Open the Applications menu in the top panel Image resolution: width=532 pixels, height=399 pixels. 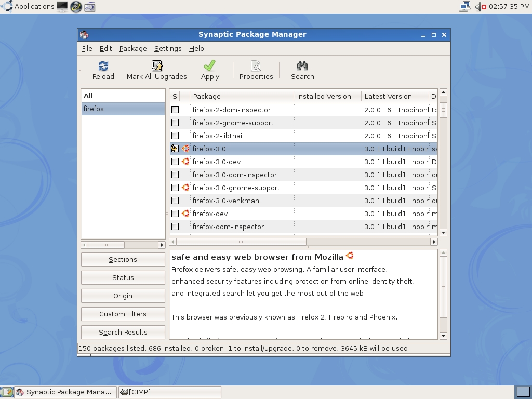point(34,6)
